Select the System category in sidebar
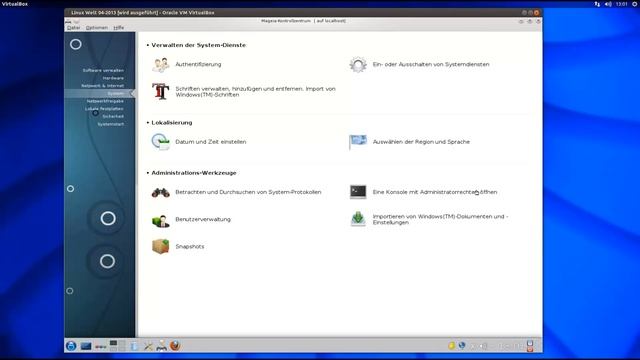Viewport: 640px width, 360px height. [100, 93]
